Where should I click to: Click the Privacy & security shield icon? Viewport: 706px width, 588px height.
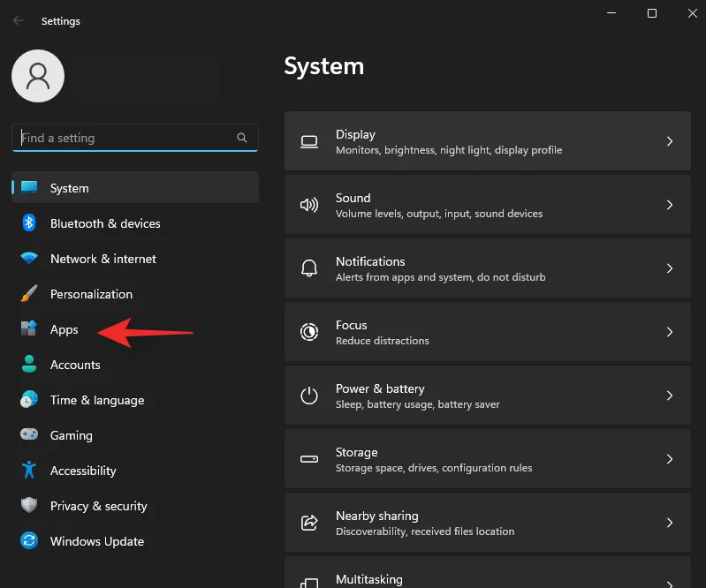pyautogui.click(x=29, y=505)
